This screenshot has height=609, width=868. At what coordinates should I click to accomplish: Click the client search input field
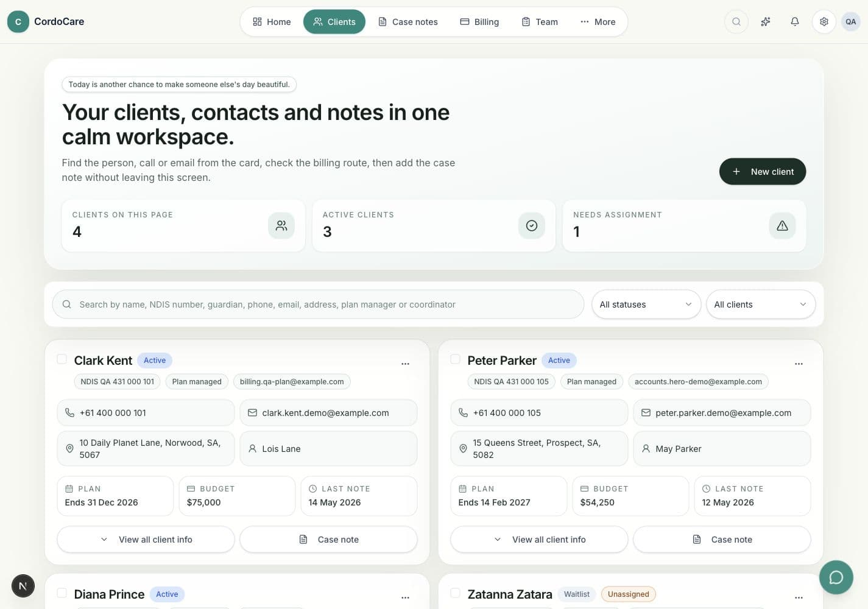(x=318, y=304)
